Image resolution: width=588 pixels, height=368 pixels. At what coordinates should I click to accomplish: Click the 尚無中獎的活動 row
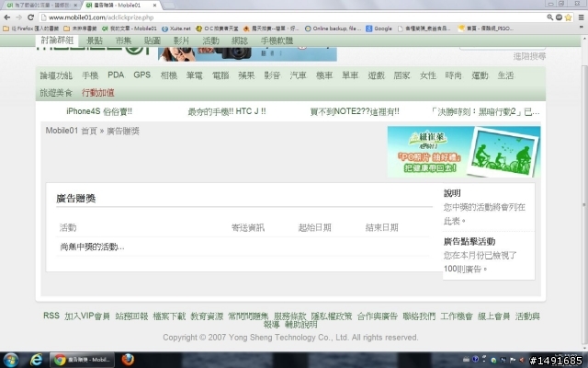pos(243,247)
